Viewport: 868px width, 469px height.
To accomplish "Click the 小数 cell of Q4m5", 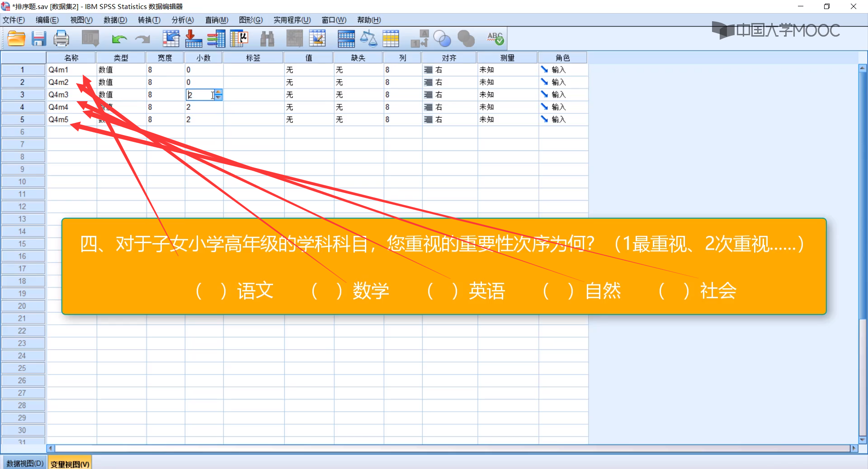I will coord(204,119).
